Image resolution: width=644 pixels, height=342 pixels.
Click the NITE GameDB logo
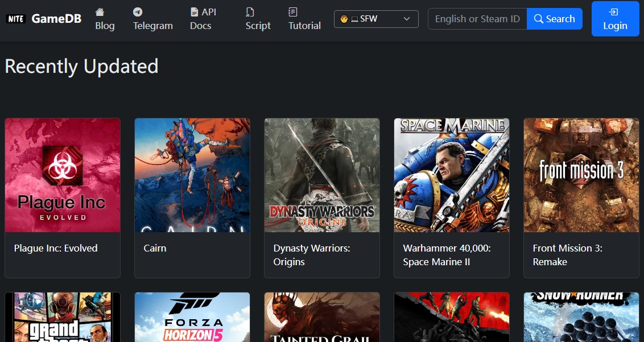pyautogui.click(x=44, y=19)
